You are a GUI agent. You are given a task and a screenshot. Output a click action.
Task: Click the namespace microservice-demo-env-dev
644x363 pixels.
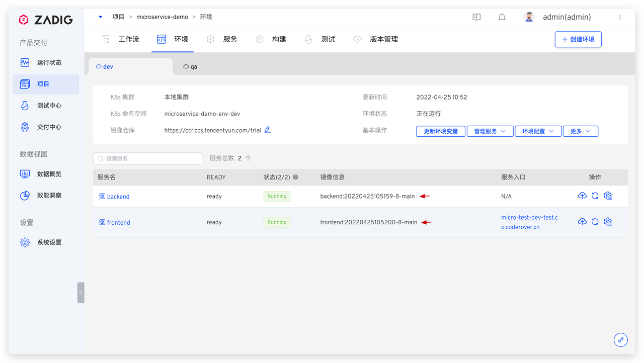tap(202, 114)
